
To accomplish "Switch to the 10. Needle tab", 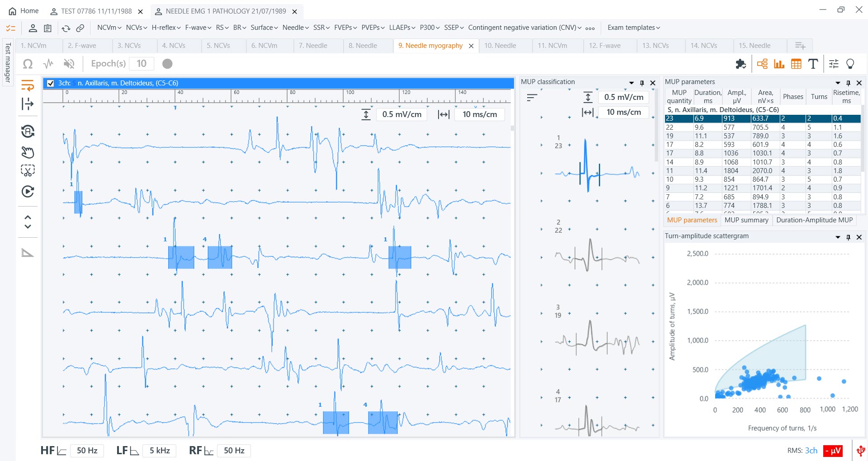I will (500, 46).
